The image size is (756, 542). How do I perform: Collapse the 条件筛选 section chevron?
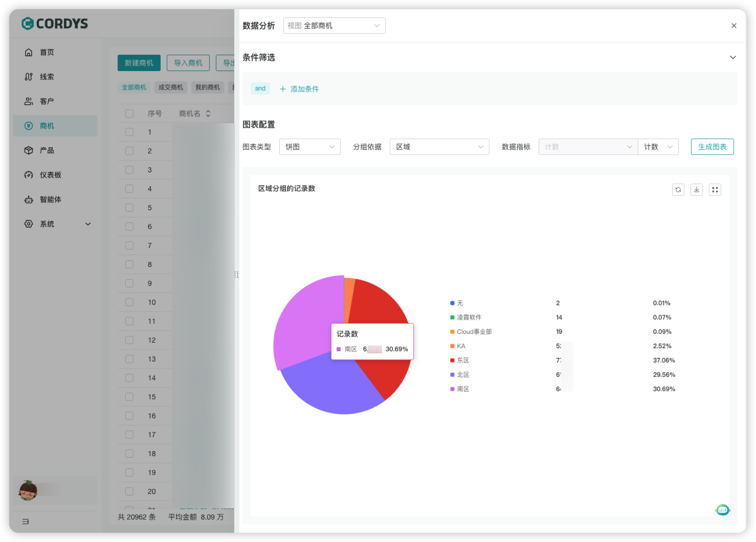click(732, 57)
